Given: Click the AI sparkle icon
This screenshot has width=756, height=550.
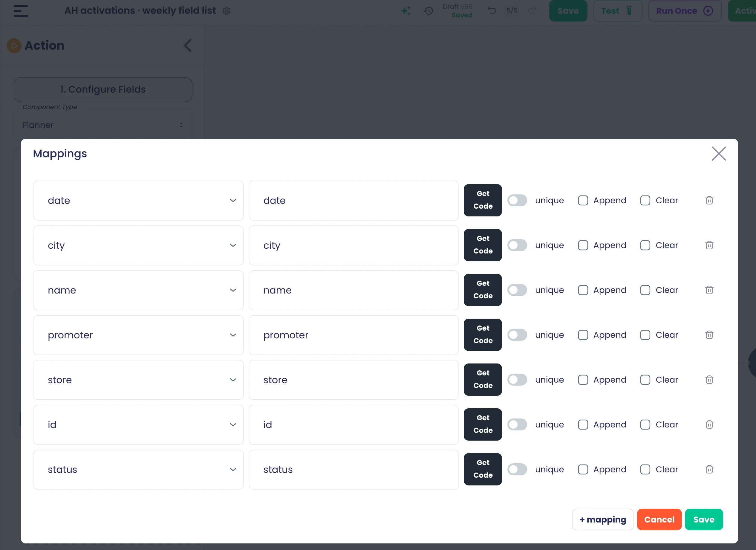Looking at the screenshot, I should (x=406, y=11).
